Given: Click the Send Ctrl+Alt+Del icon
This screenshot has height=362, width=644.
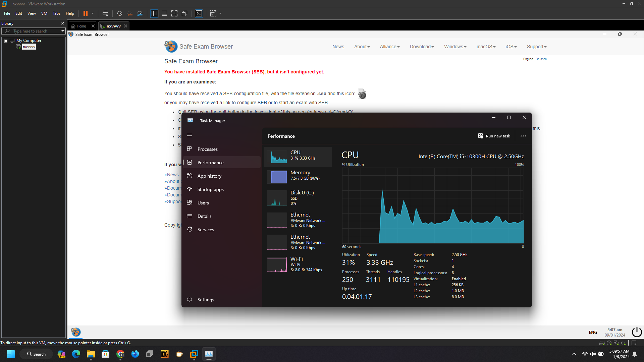Looking at the screenshot, I should pyautogui.click(x=105, y=13).
